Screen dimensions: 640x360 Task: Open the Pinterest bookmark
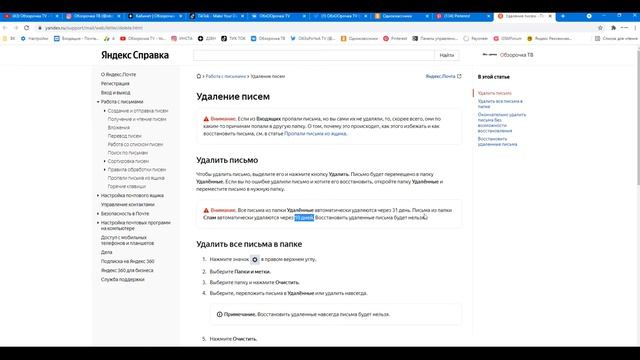pos(395,38)
